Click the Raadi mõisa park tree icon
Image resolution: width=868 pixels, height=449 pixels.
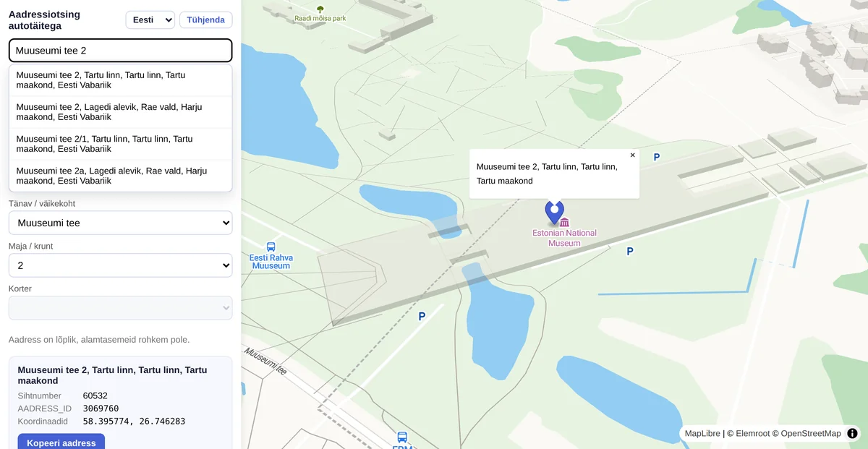(320, 9)
